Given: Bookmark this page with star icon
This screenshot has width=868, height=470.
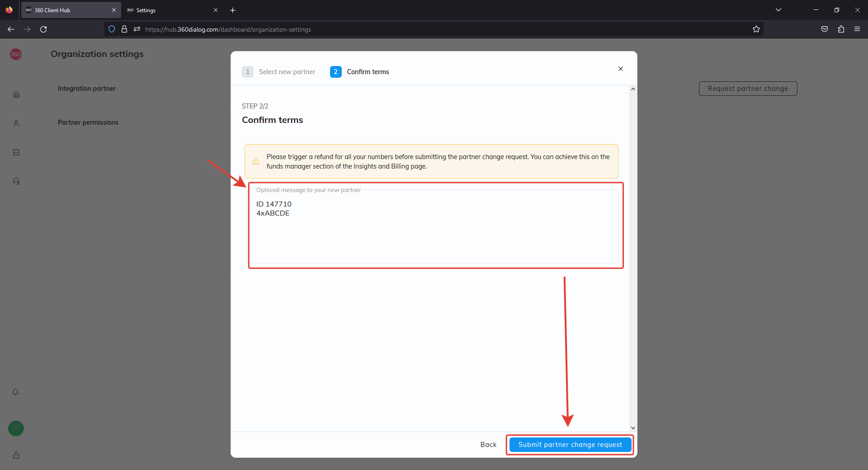Looking at the screenshot, I should pyautogui.click(x=756, y=29).
